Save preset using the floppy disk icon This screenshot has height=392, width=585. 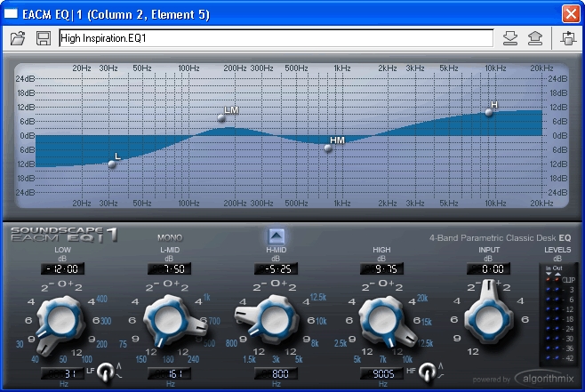(44, 38)
